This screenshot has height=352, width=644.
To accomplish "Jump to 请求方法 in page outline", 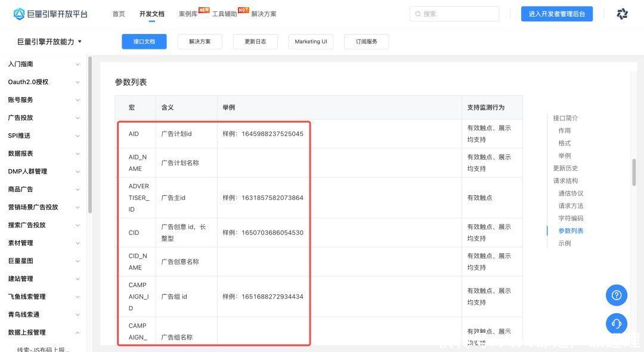I will [x=571, y=205].
